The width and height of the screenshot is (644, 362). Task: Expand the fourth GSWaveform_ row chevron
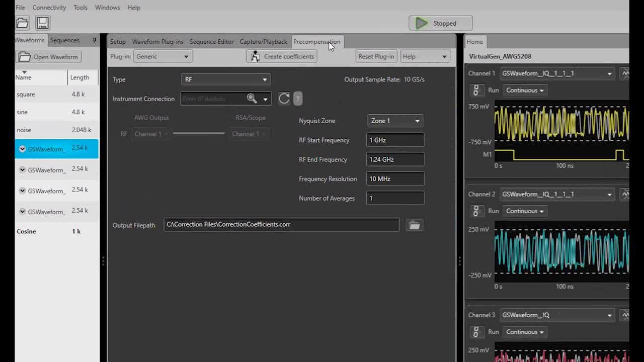tap(22, 212)
